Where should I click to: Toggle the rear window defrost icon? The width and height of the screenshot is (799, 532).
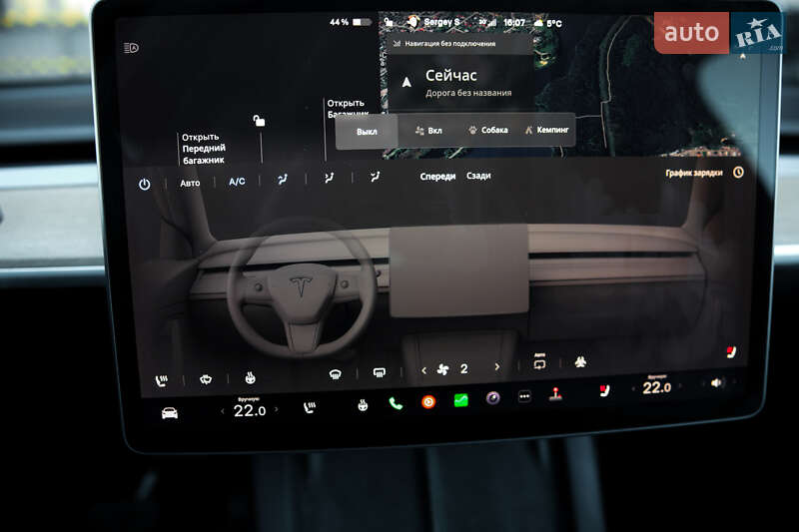(380, 373)
